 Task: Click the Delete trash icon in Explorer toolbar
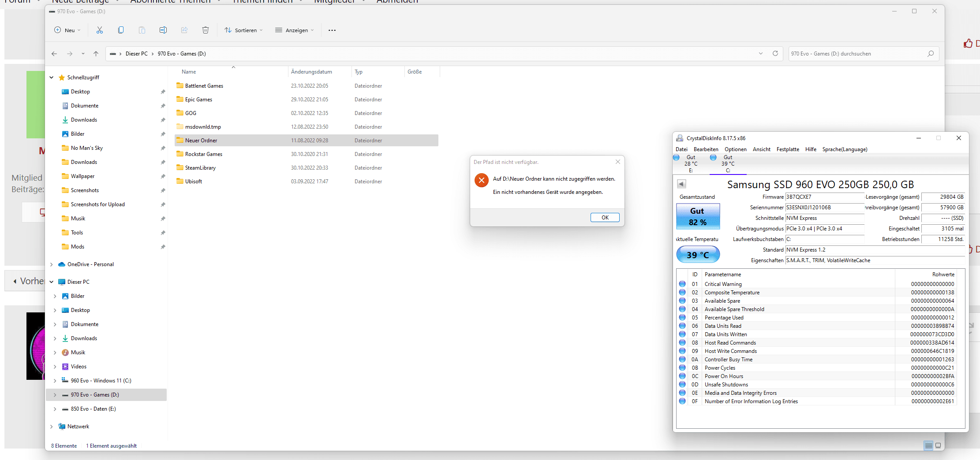tap(206, 30)
